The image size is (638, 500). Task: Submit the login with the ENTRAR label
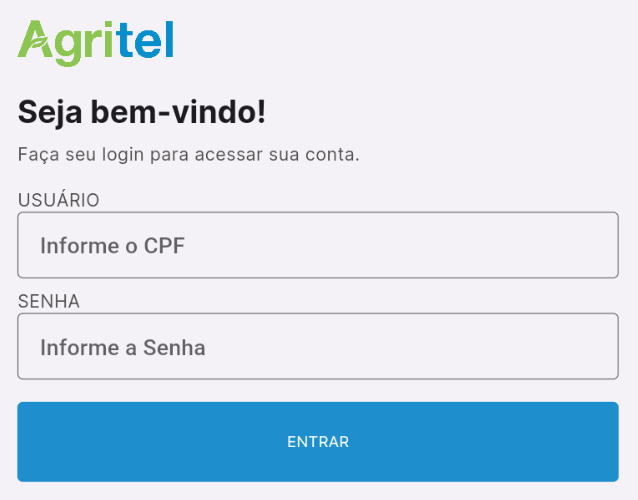[318, 442]
